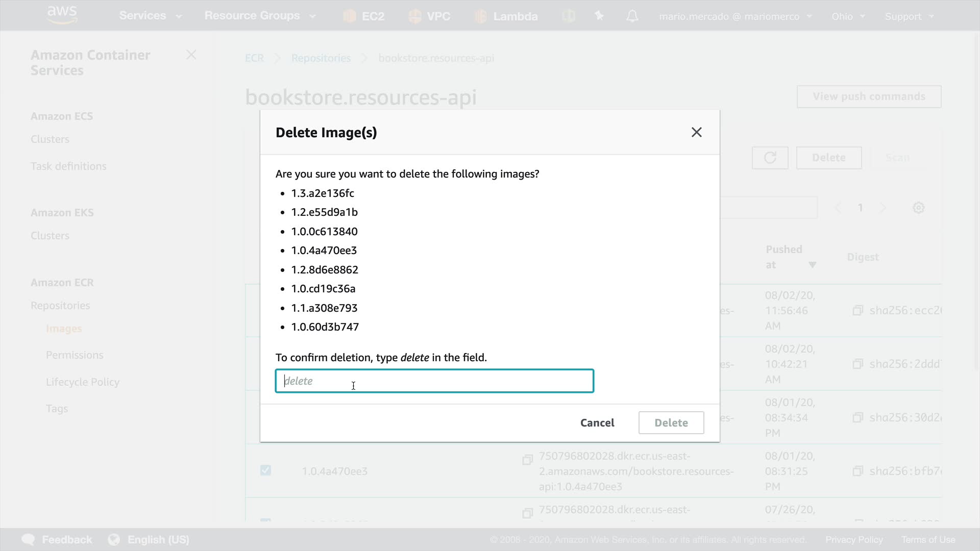Uncheck the 1.0.4a470ee3 image checkbox
Screen dimensions: 980x551
265,470
